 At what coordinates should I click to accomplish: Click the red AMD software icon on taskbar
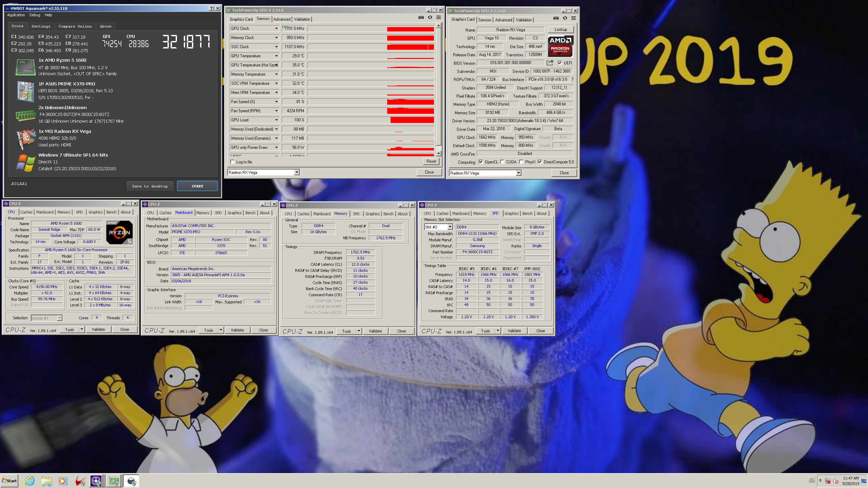click(x=80, y=481)
